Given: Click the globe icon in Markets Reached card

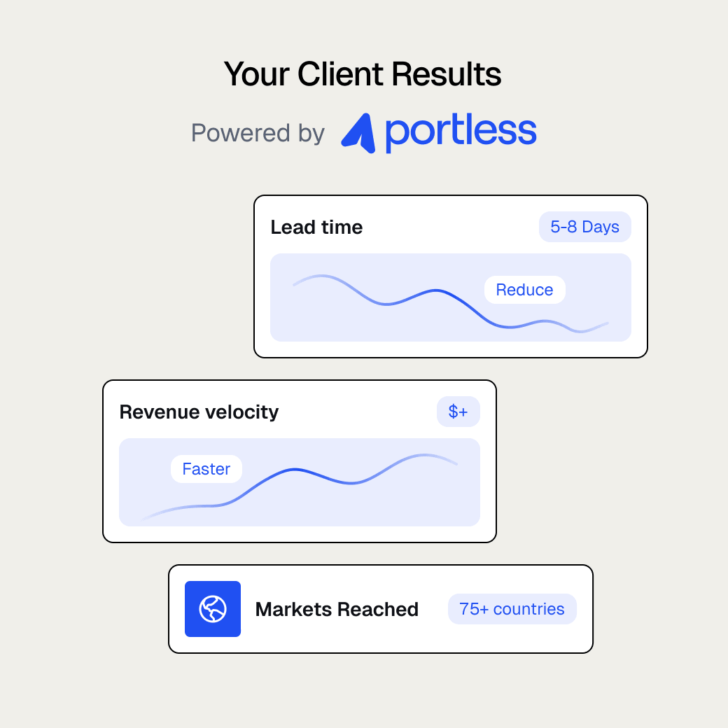Looking at the screenshot, I should click(x=213, y=609).
